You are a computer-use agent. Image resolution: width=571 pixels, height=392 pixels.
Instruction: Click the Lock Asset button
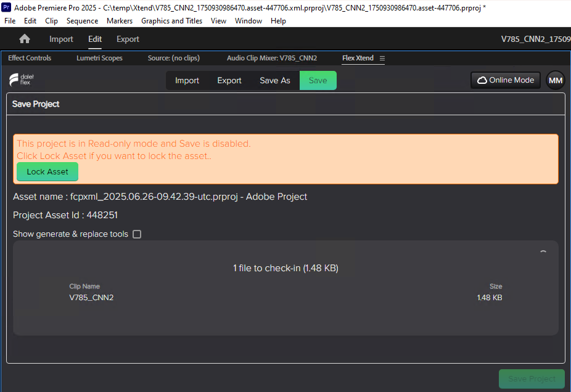[47, 171]
